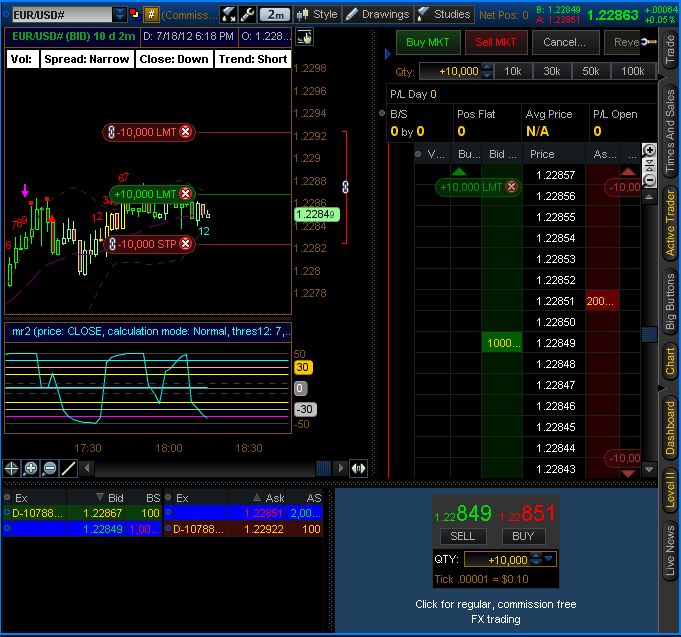Click the bid size cell at 1.22849
681x637 pixels.
point(502,343)
